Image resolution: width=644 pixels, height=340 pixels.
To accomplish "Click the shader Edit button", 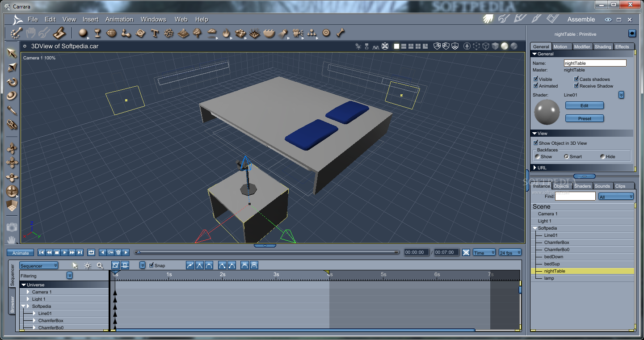I will click(x=585, y=105).
